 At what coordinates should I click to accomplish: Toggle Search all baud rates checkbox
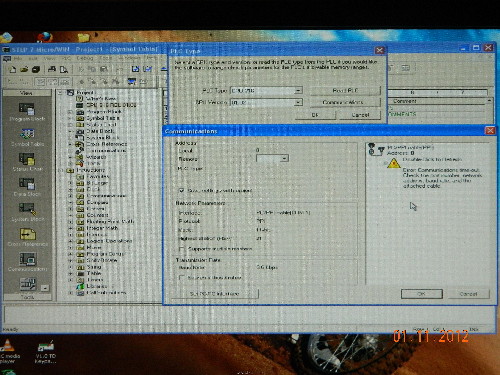[x=182, y=277]
